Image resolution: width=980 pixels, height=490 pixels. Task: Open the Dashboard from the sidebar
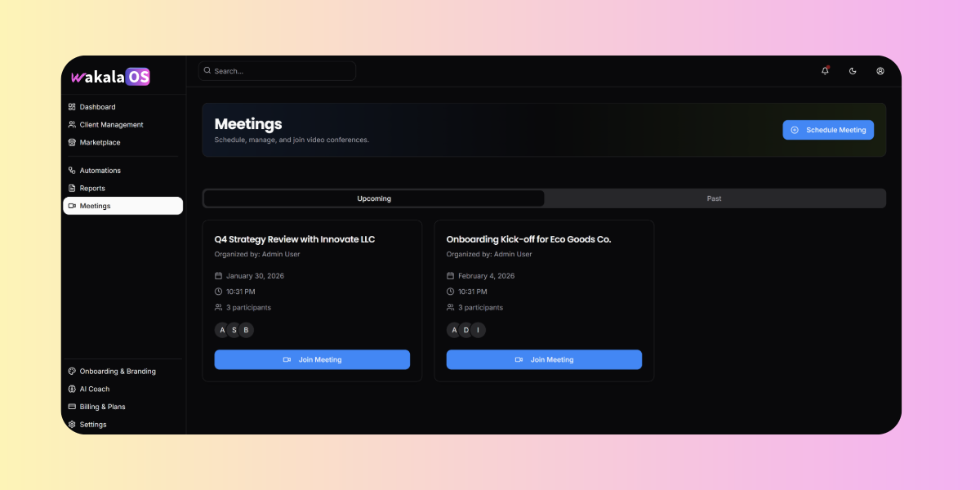click(x=96, y=106)
